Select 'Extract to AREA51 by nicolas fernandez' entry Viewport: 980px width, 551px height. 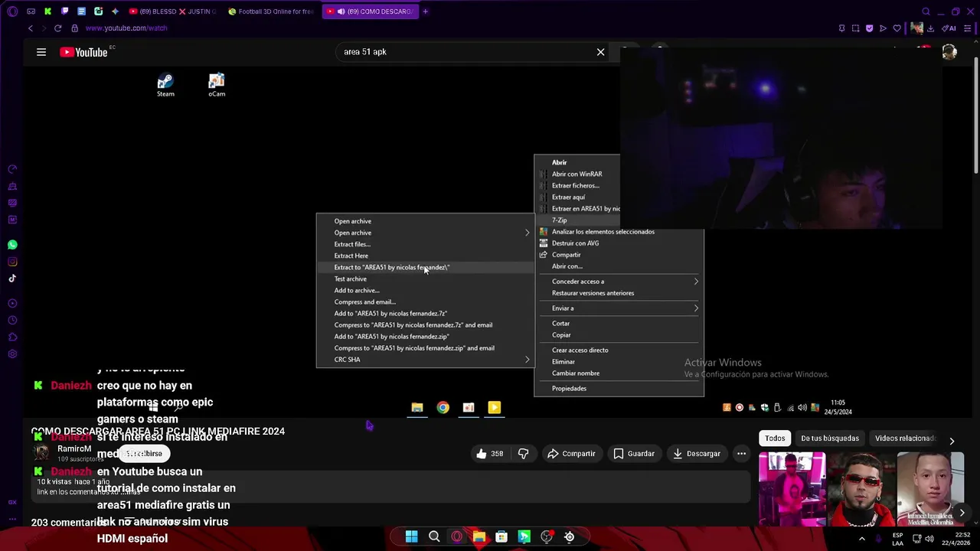[x=424, y=267]
